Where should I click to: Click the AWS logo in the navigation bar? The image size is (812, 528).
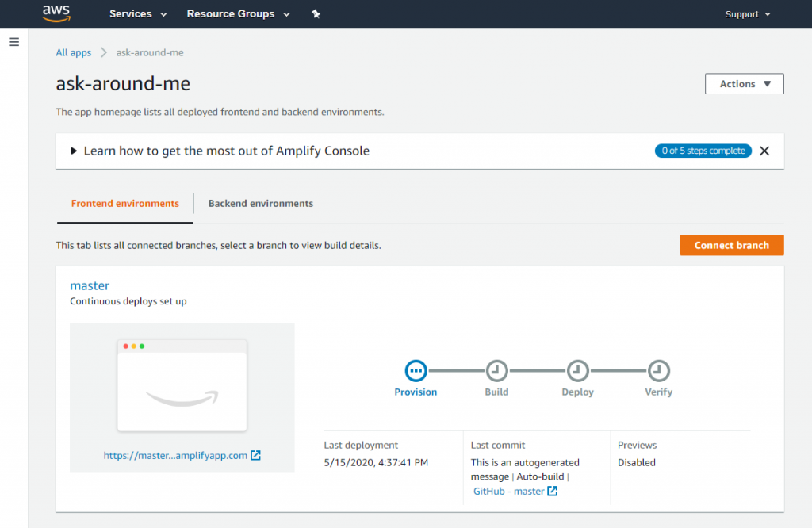56,13
